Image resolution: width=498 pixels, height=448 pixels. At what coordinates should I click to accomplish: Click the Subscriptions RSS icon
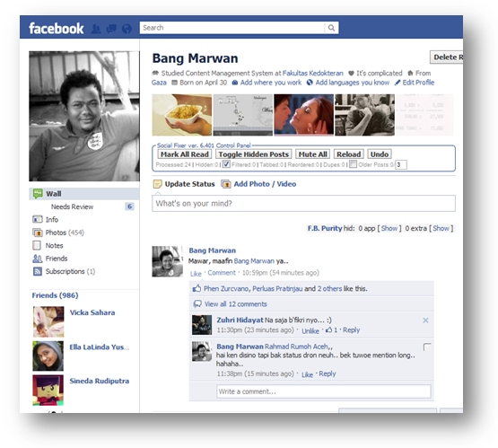(x=38, y=271)
